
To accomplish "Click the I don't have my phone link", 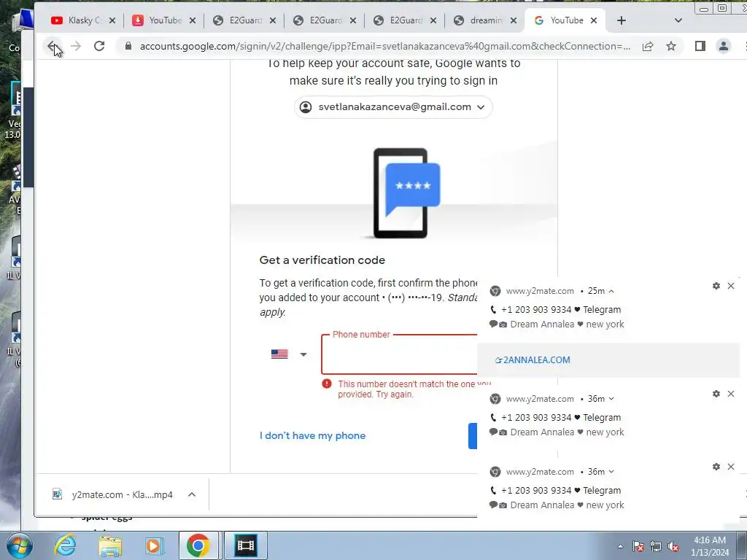I will (x=312, y=436).
